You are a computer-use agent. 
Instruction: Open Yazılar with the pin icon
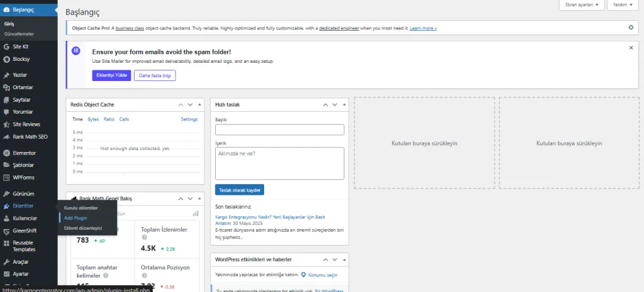tap(21, 75)
